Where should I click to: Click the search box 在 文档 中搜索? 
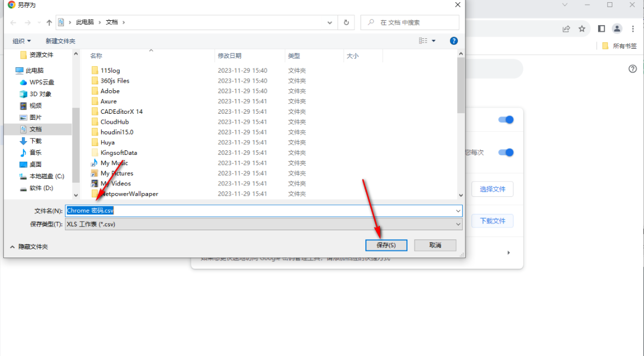(410, 22)
